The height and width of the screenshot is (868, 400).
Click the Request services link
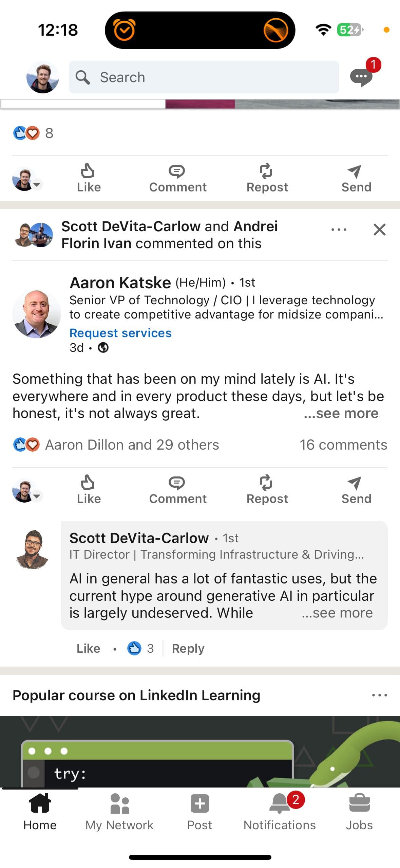[x=120, y=333]
